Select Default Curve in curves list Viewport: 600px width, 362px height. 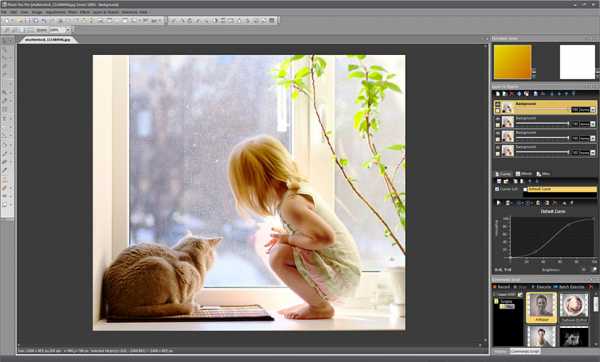(x=562, y=189)
